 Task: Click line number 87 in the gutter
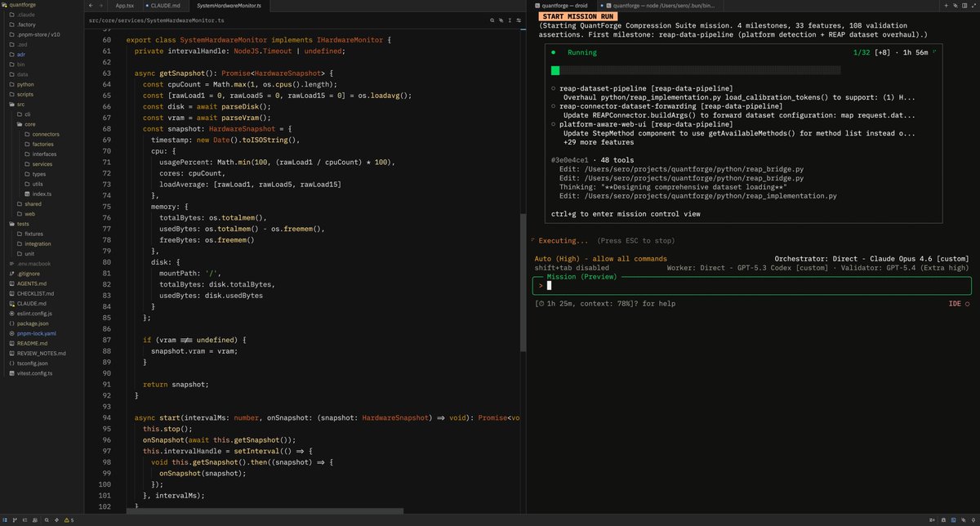107,339
